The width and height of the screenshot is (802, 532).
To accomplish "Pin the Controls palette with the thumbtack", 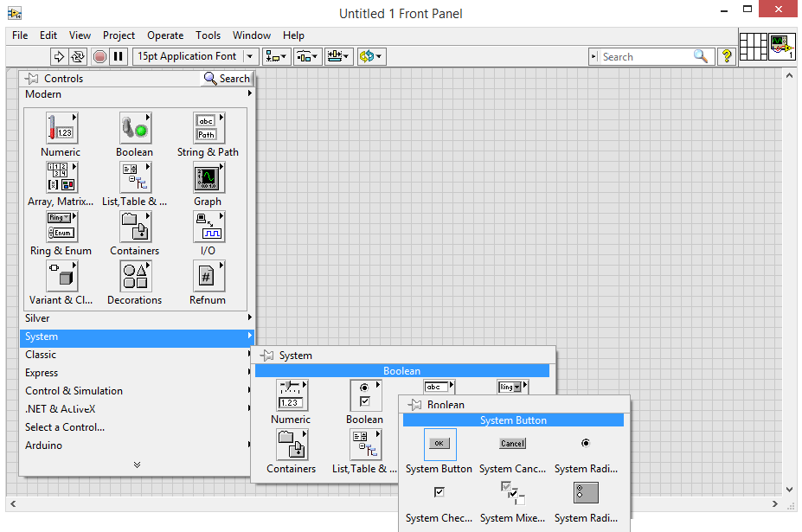I will click(32, 78).
